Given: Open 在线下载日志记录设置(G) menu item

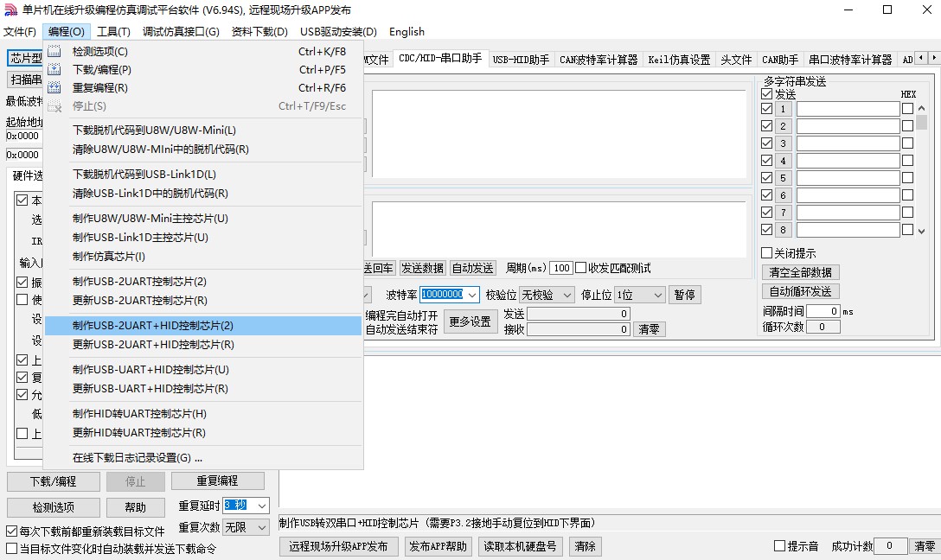Looking at the screenshot, I should click(204, 458).
